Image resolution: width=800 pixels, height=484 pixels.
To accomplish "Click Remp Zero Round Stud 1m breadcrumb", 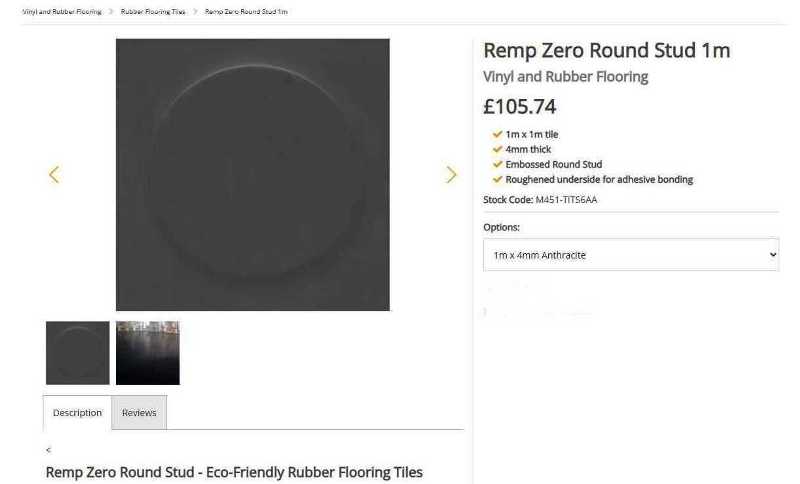I will (x=246, y=11).
